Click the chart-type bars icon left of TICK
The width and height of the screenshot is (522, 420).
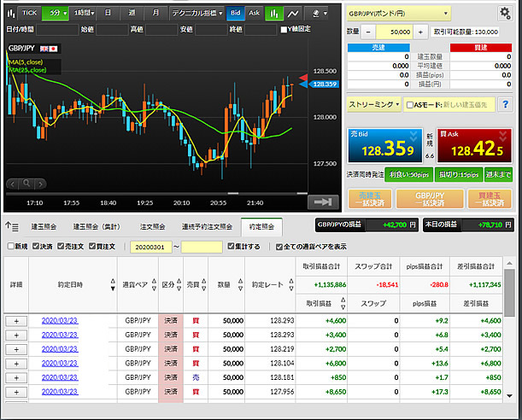(x=11, y=14)
